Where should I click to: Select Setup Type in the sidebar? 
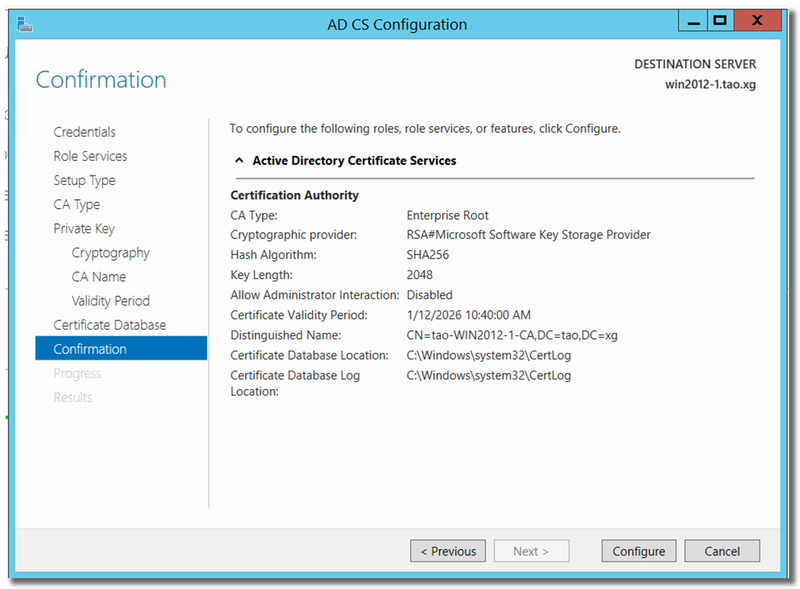pos(84,180)
